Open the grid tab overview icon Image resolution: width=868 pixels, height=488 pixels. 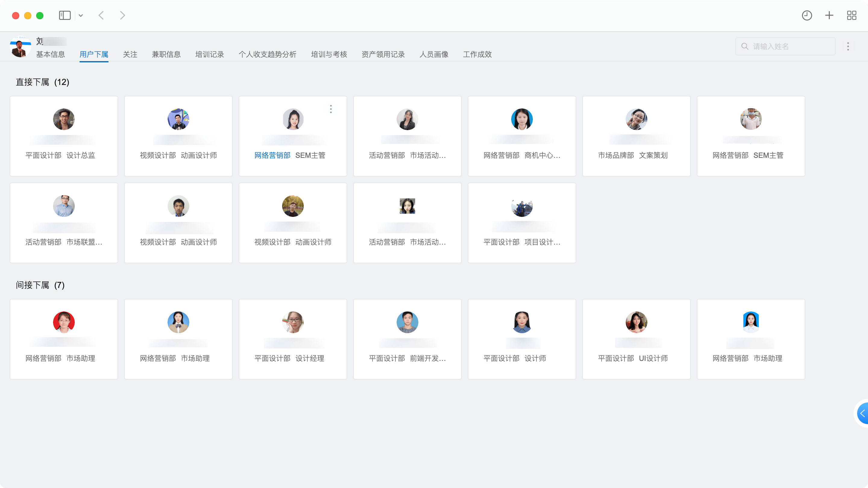851,15
